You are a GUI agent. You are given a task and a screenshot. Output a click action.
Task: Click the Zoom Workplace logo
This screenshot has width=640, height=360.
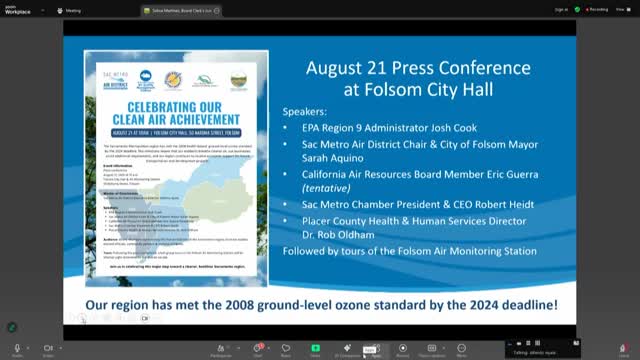pyautogui.click(x=18, y=10)
